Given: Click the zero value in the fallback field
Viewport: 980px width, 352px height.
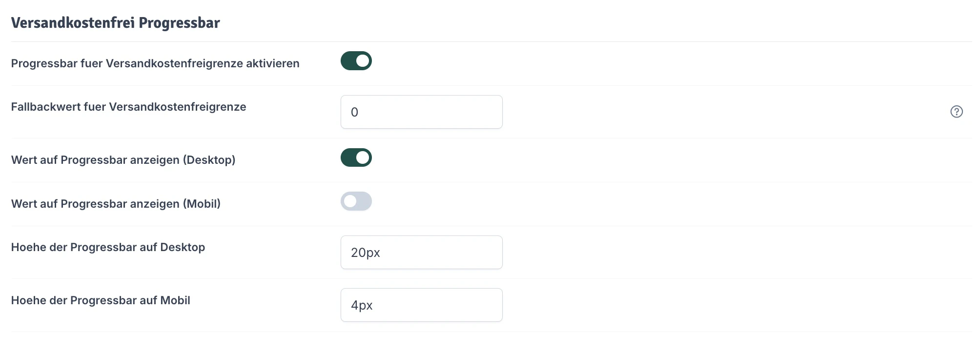Looking at the screenshot, I should coord(355,112).
